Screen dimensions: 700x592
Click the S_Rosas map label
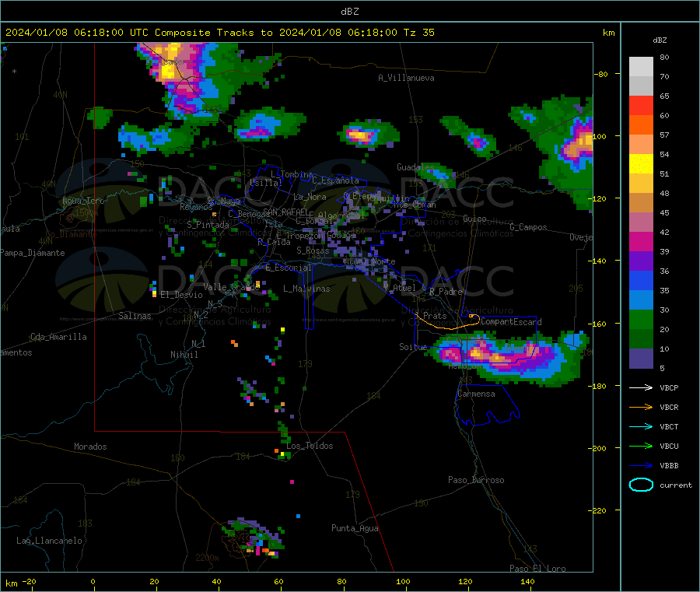click(313, 250)
